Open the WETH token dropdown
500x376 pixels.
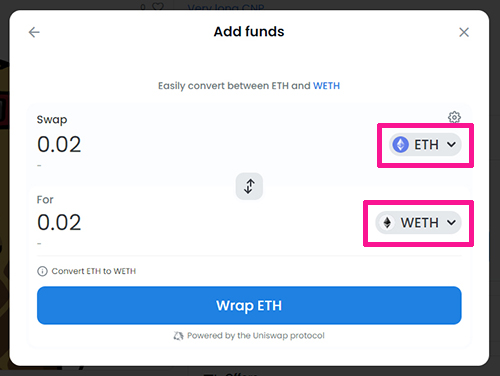tap(418, 222)
